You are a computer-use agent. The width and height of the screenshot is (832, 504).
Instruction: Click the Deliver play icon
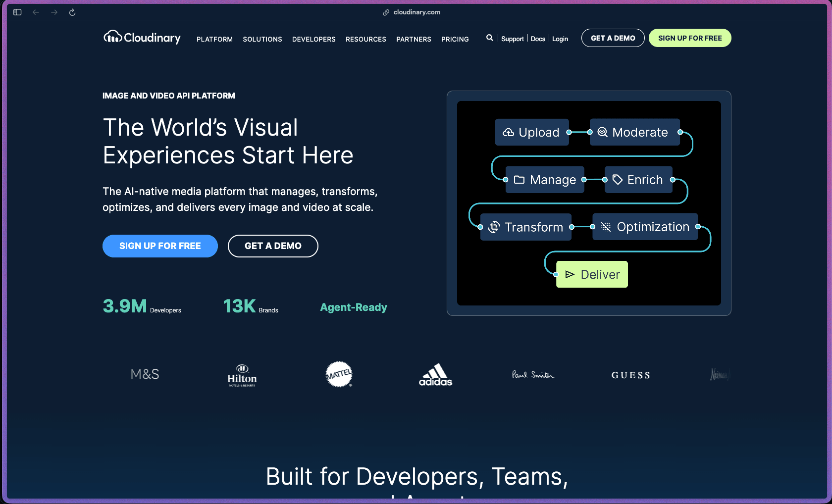tap(570, 274)
